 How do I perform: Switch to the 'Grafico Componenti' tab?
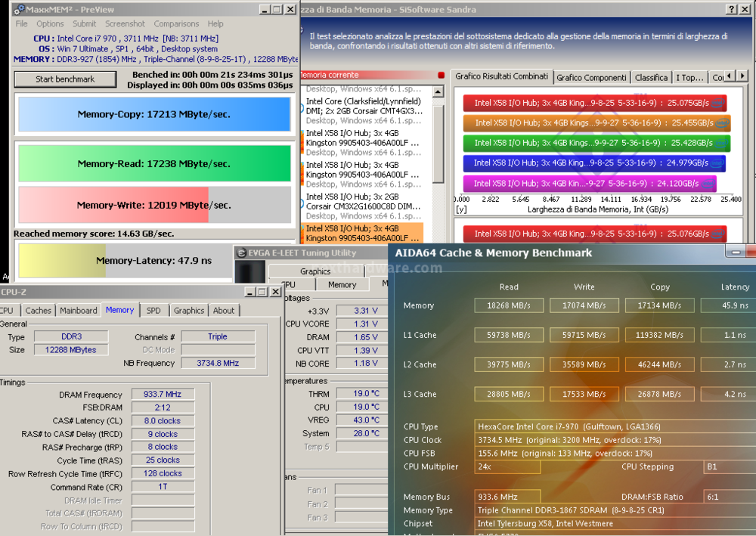pos(592,78)
